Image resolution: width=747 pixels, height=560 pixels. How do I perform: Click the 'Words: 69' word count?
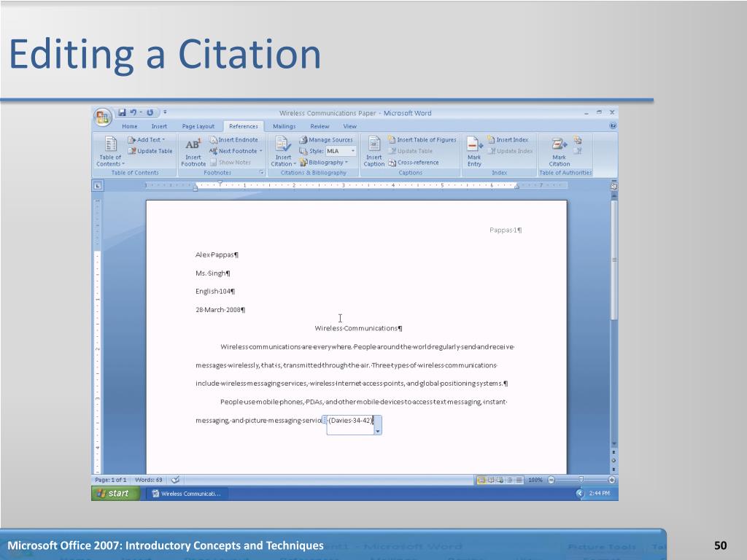pyautogui.click(x=148, y=480)
